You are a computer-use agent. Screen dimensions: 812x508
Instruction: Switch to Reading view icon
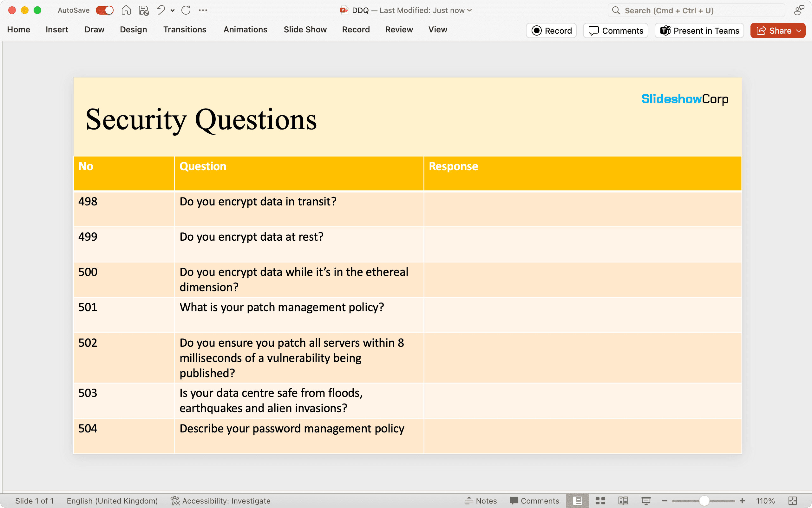(623, 501)
